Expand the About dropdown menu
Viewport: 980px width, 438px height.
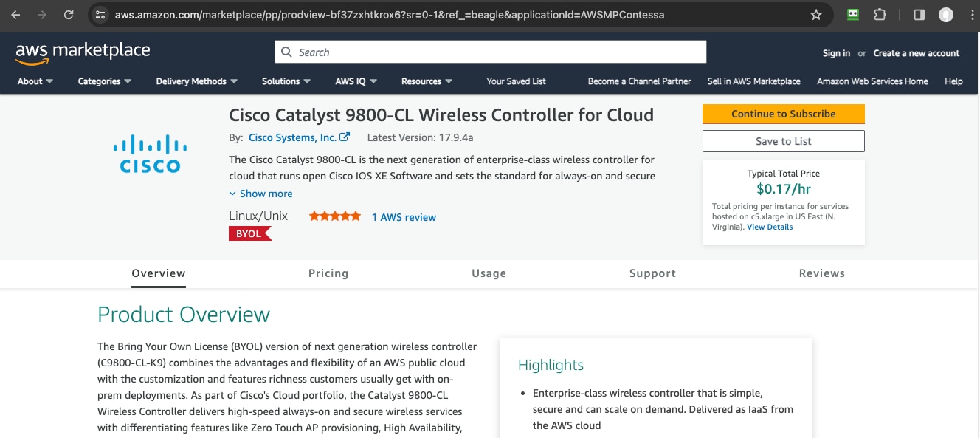click(x=35, y=81)
